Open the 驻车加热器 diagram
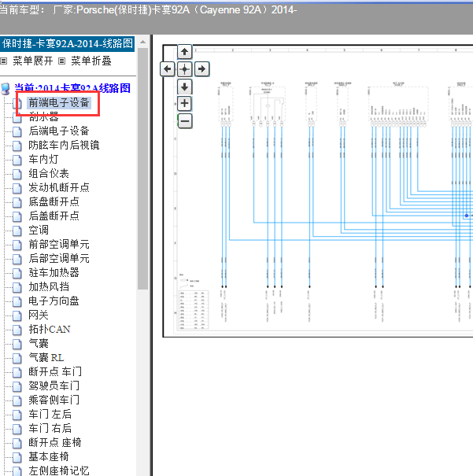473x476 pixels. (x=54, y=272)
